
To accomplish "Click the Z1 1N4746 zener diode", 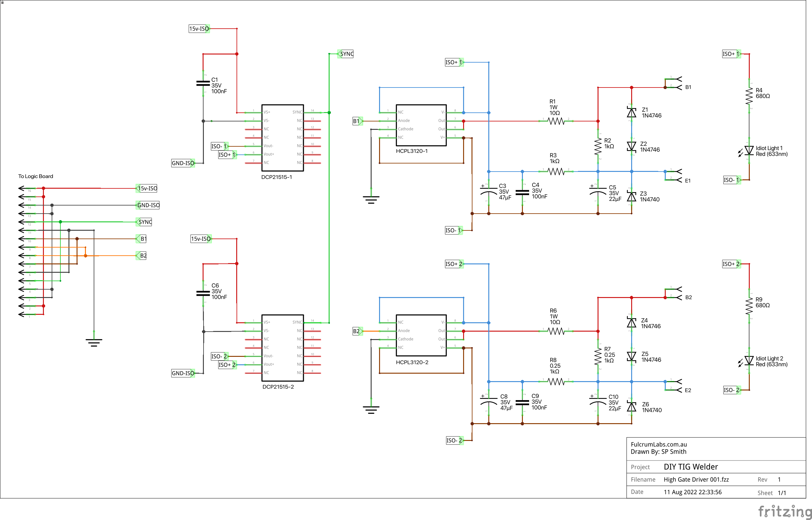I will coord(631,112).
